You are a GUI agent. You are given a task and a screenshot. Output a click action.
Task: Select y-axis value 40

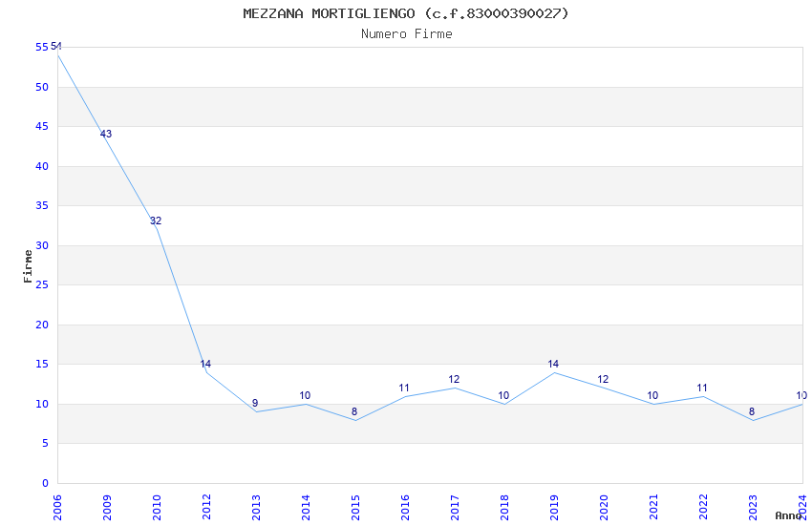(42, 166)
